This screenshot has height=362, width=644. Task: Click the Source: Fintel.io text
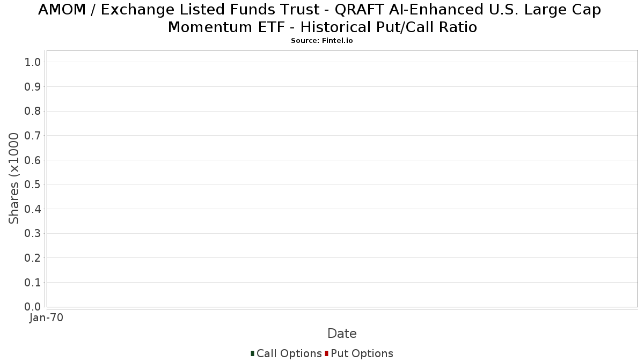click(322, 41)
